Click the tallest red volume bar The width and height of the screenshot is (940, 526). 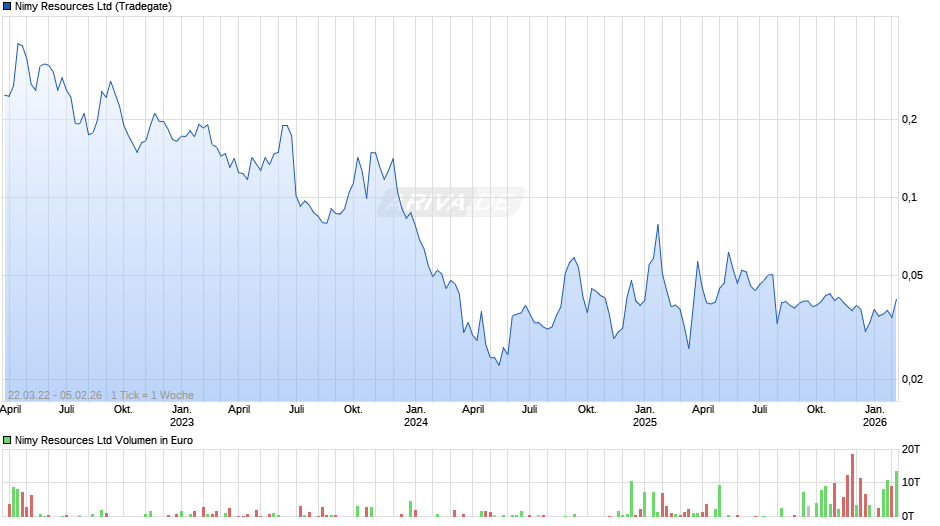click(852, 485)
